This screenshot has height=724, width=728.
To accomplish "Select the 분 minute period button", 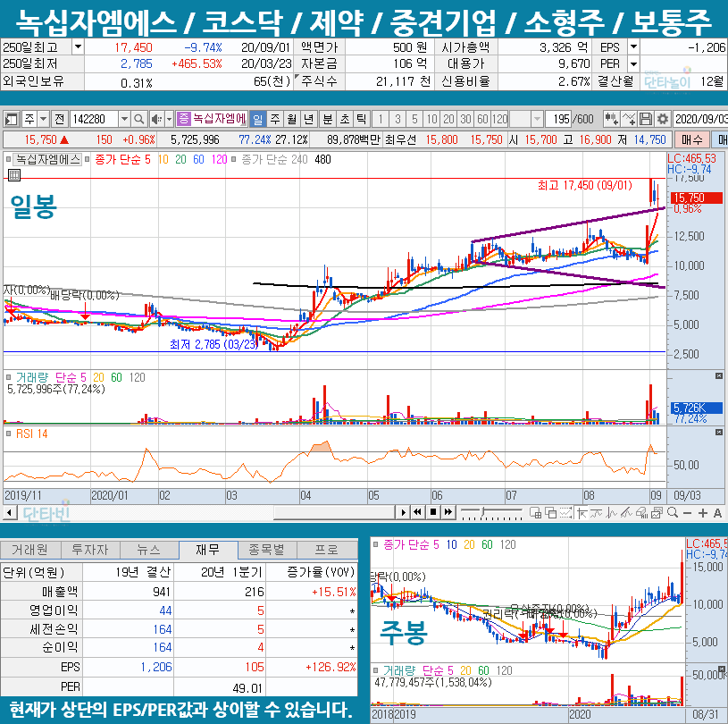I will (x=328, y=120).
